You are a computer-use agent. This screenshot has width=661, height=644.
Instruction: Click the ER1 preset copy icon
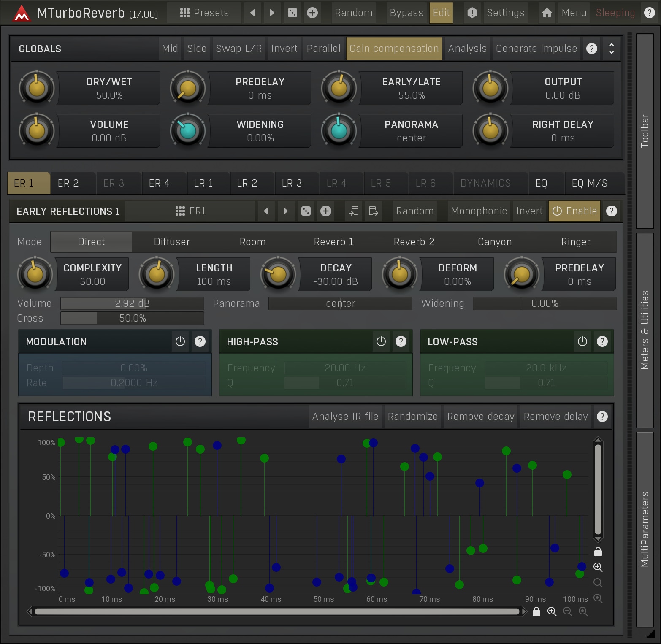(x=354, y=211)
